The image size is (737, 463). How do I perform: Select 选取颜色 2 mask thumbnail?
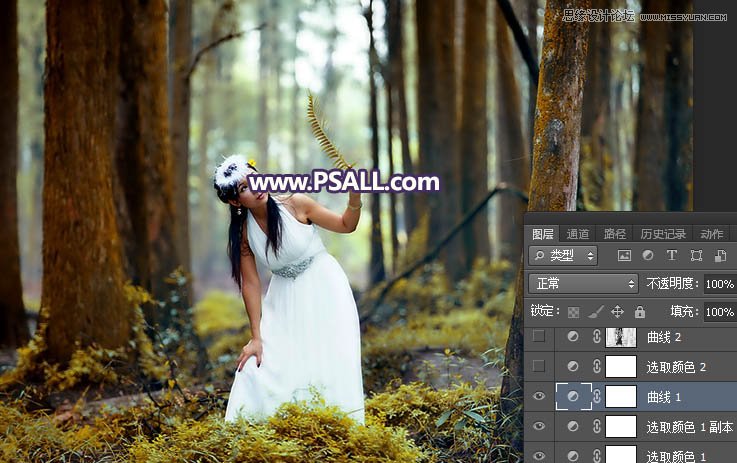pos(621,367)
